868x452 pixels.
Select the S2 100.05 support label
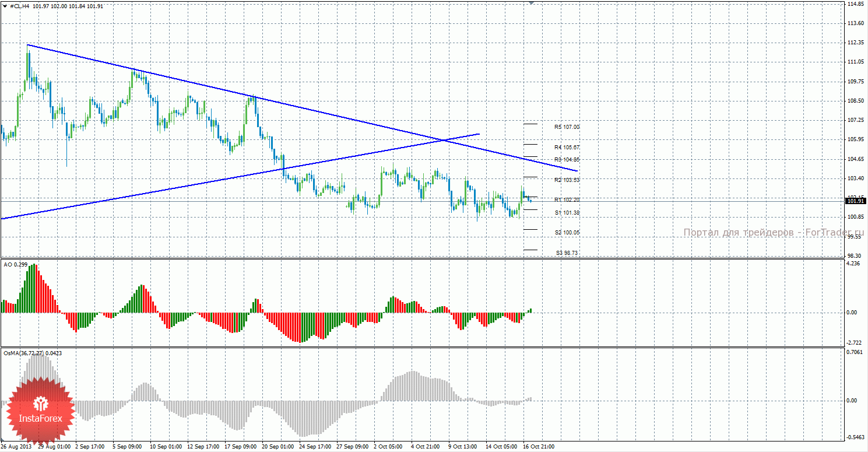[567, 233]
